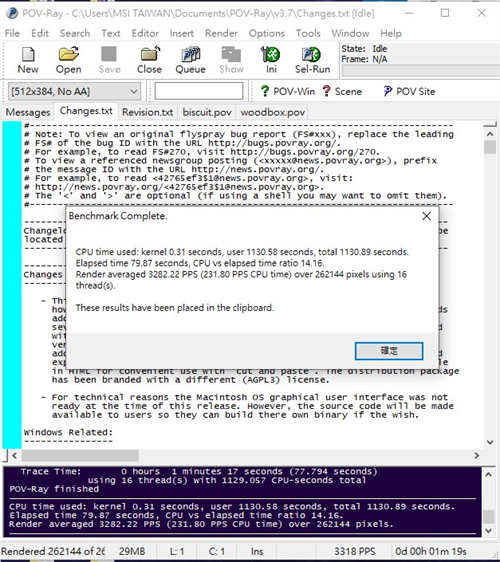Open the Render menu
This screenshot has width=500, height=562.
coord(221,33)
